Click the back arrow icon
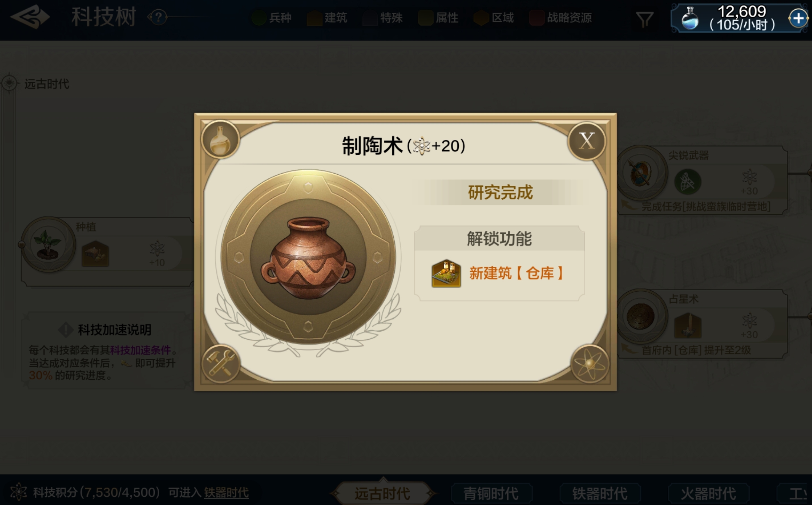 click(30, 17)
